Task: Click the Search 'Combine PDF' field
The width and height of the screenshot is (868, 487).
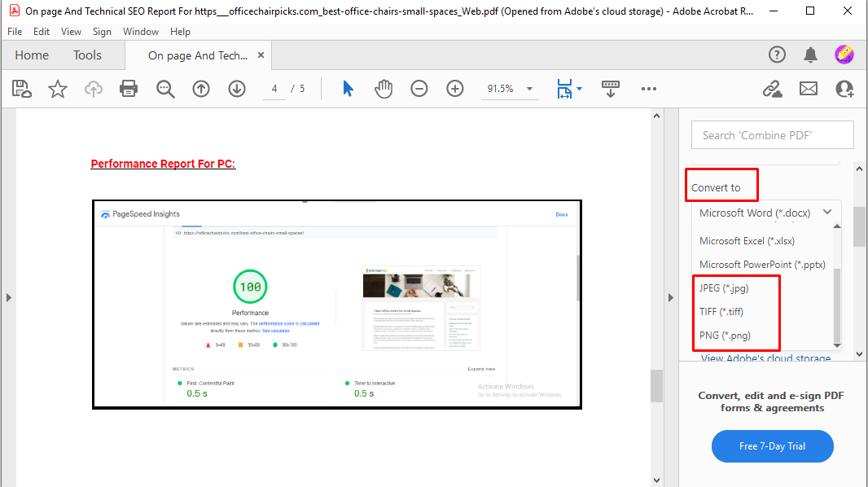Action: click(x=772, y=134)
